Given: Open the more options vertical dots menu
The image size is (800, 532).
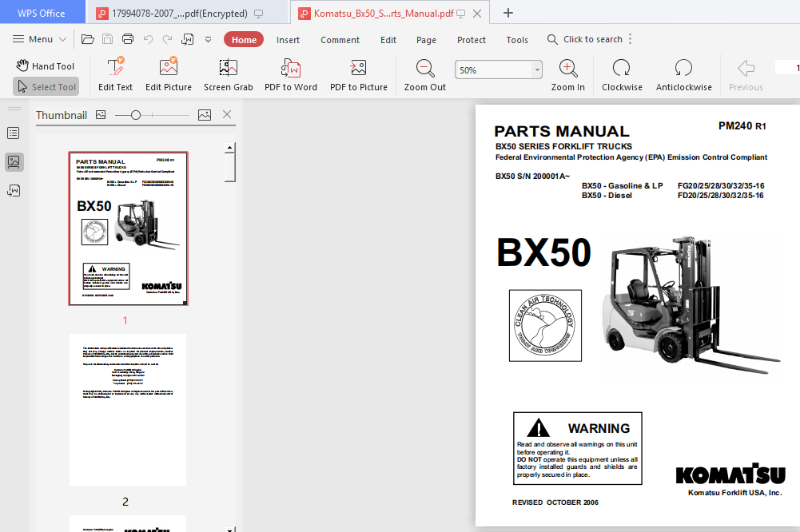Looking at the screenshot, I should pos(631,39).
